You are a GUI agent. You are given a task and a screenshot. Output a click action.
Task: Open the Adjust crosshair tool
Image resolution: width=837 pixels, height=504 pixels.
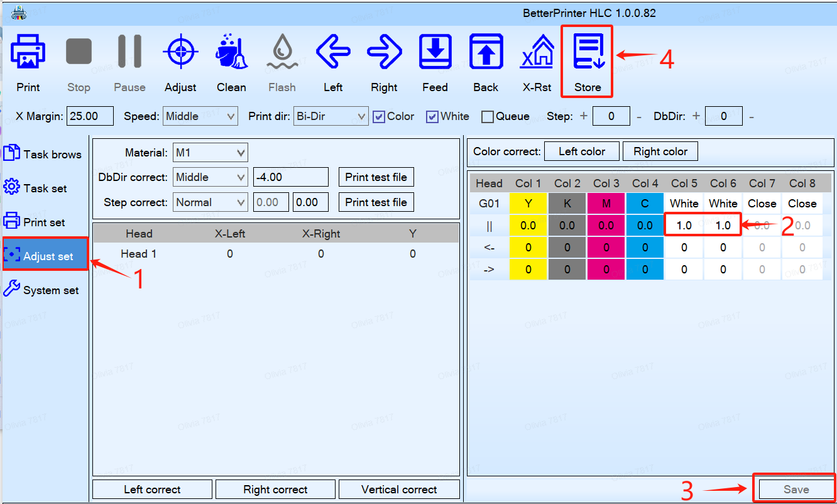pyautogui.click(x=180, y=53)
